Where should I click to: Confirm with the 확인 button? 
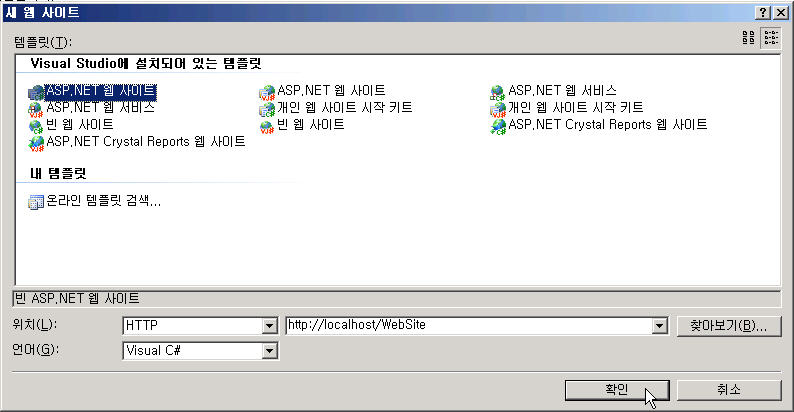(617, 390)
